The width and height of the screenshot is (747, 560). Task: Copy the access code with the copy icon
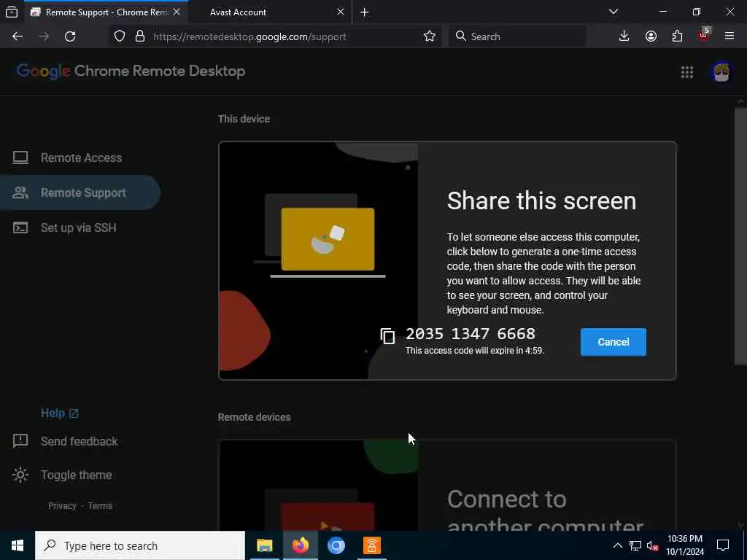click(387, 336)
